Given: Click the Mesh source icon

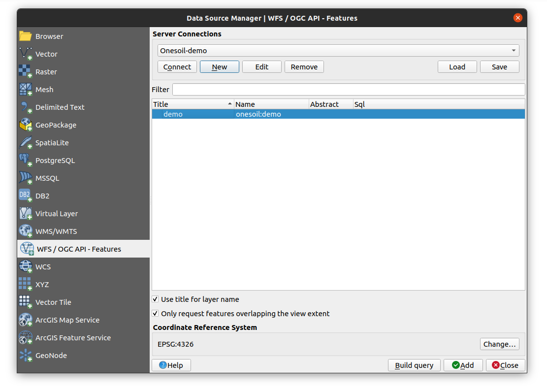Looking at the screenshot, I should 26,90.
